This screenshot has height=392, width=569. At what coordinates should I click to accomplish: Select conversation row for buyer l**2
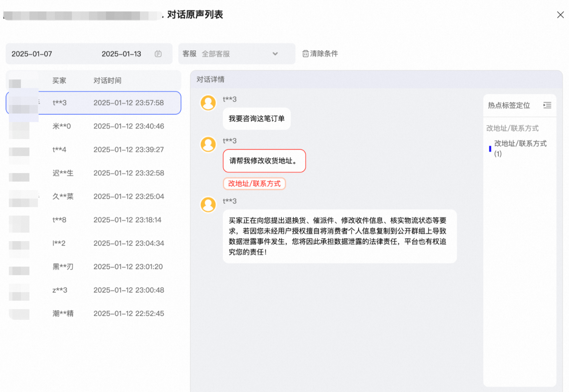(94, 243)
